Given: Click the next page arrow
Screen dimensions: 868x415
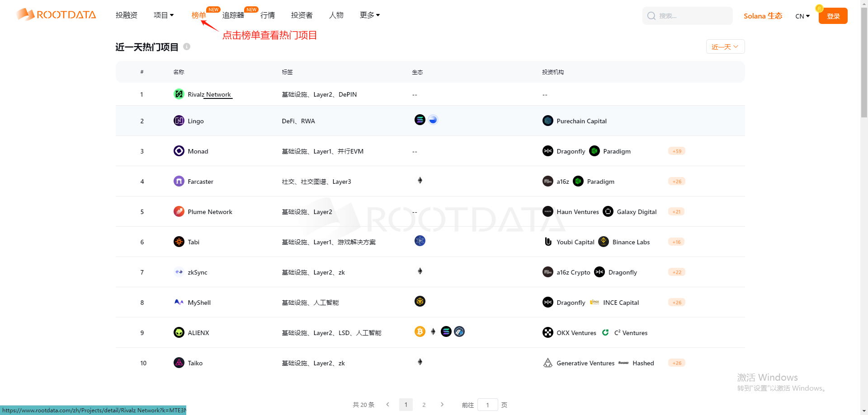Looking at the screenshot, I should tap(442, 405).
